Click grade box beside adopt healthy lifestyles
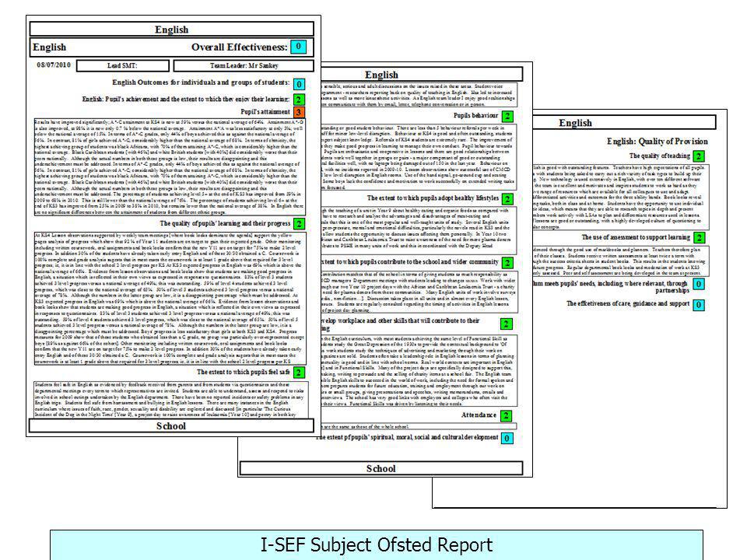The width and height of the screenshot is (747, 560). click(x=507, y=198)
